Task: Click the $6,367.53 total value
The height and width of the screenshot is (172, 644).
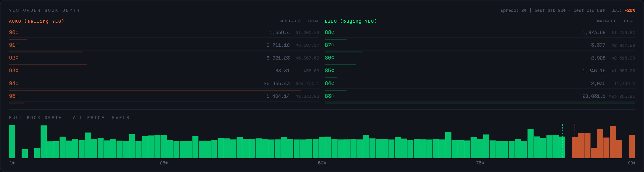Action: (x=307, y=58)
